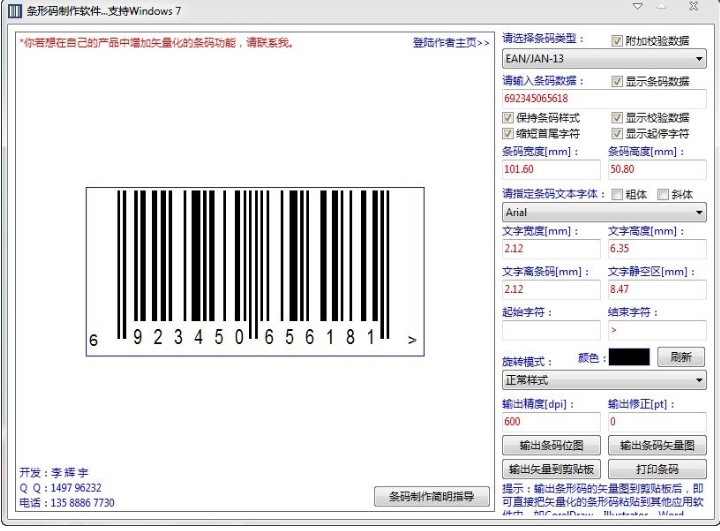720x531 pixels.
Task: Click the 请指定条码文本字体 label
Action: [x=554, y=194]
